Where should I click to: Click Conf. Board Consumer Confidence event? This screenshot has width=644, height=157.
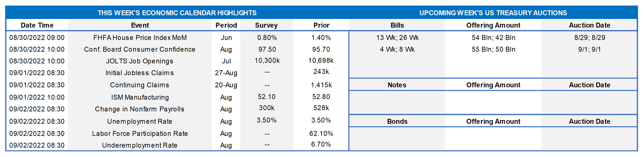(x=140, y=50)
